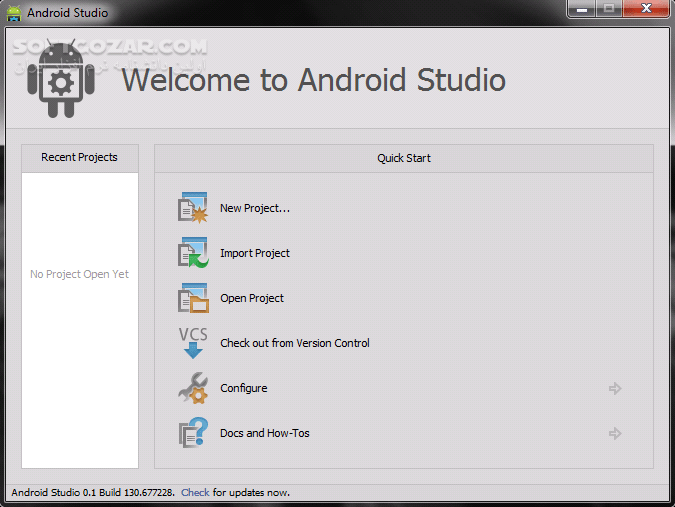
Task: Click the Recent Projects header
Action: point(80,158)
